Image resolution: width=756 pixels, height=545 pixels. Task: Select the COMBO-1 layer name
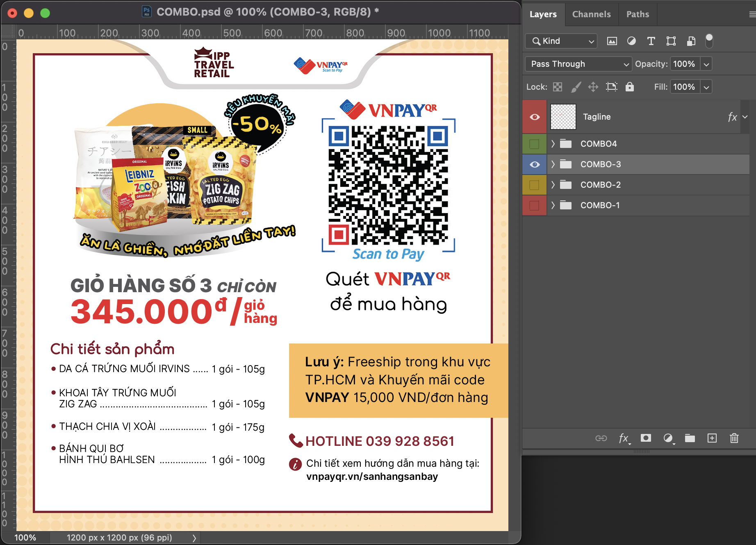[x=600, y=205]
